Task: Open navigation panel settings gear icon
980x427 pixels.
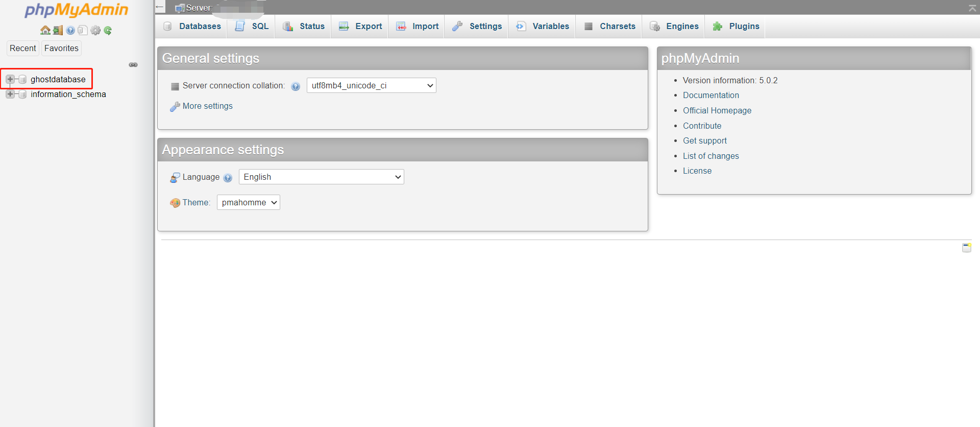Action: (x=95, y=30)
